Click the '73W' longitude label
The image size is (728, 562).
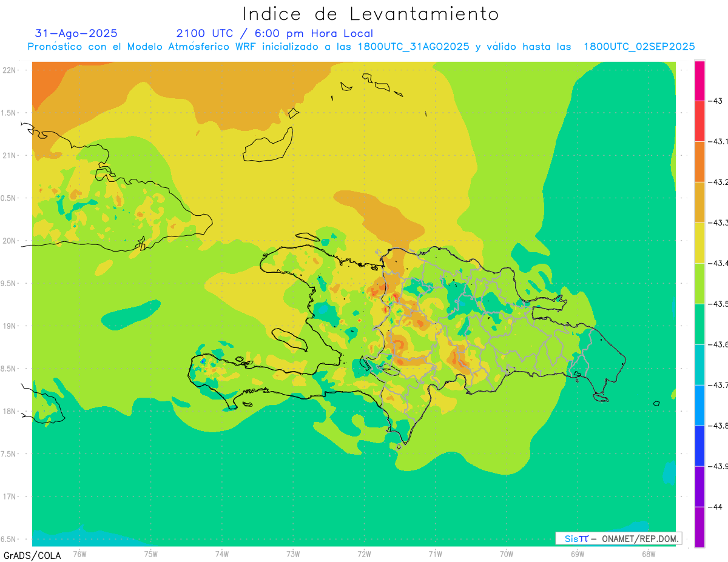293,554
